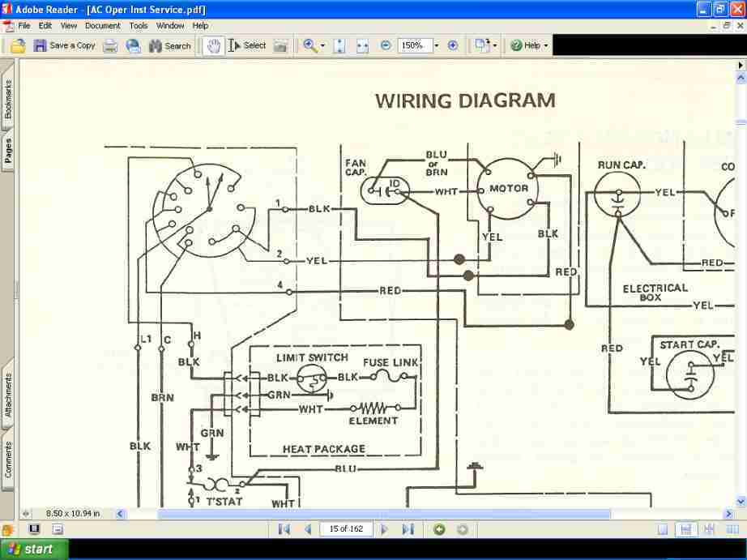Expand the Zoom In tool dropdown arrow
747x560 pixels.
[322, 46]
